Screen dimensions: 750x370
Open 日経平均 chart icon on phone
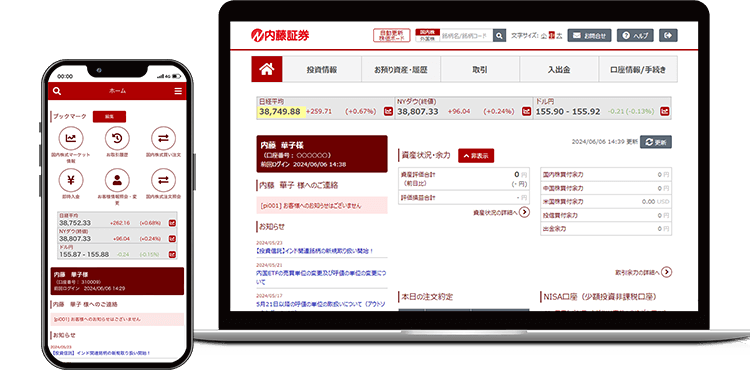tap(172, 223)
